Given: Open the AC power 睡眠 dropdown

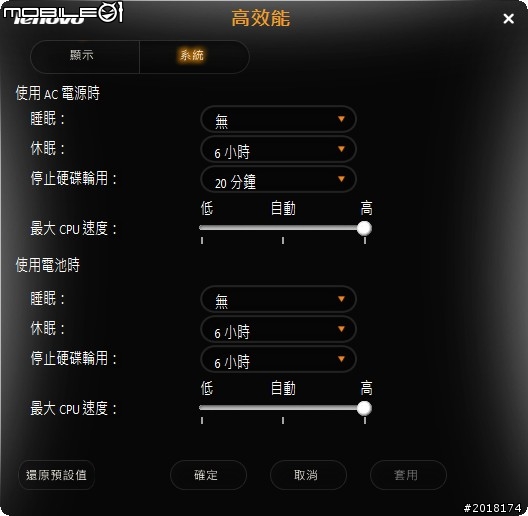Looking at the screenshot, I should [x=278, y=119].
